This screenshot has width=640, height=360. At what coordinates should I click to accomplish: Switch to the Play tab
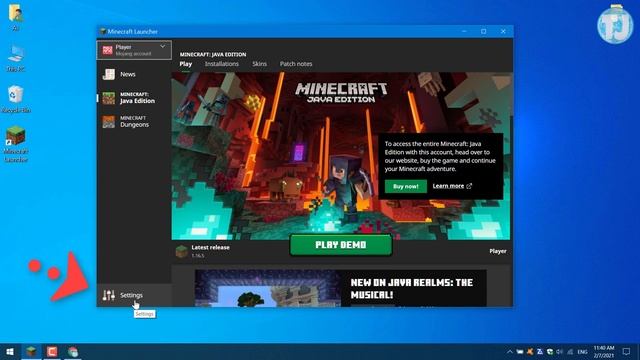click(x=186, y=64)
